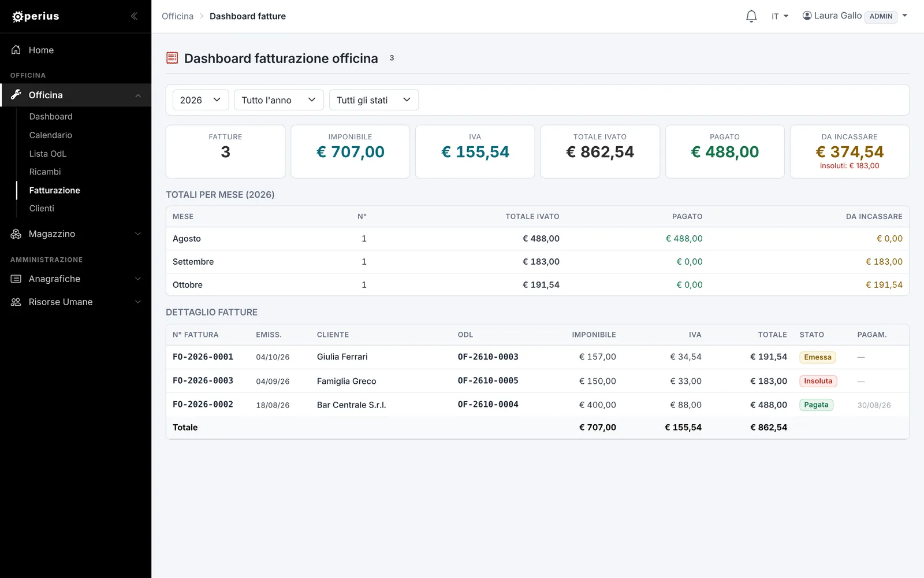The width and height of the screenshot is (924, 578).
Task: Open the Tutto l'anno period dropdown
Action: [279, 100]
